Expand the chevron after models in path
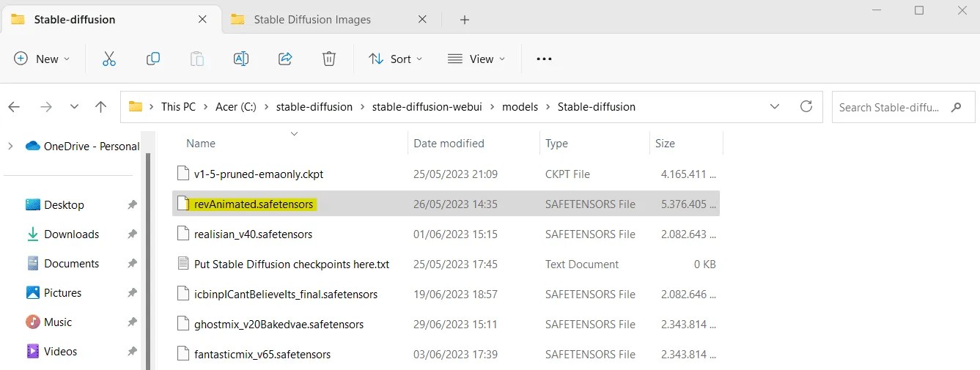The image size is (980, 370). [548, 107]
